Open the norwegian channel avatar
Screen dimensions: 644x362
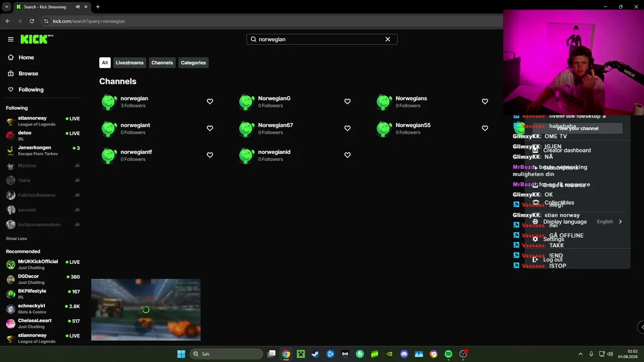click(109, 102)
